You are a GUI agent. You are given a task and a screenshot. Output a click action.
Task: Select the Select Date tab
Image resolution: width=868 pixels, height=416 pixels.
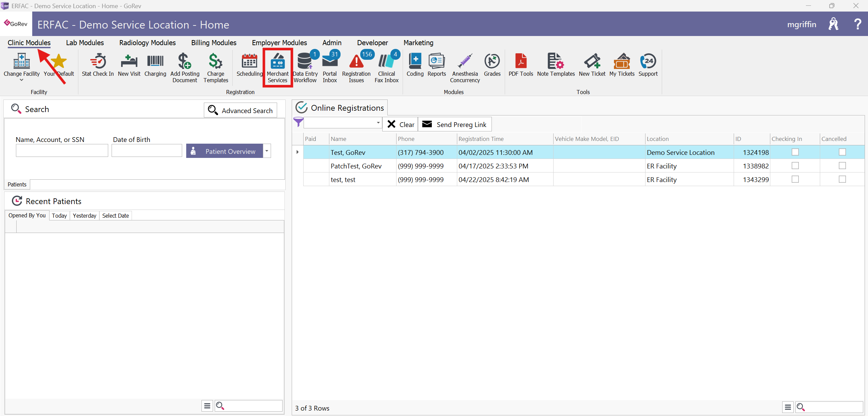[x=116, y=216]
